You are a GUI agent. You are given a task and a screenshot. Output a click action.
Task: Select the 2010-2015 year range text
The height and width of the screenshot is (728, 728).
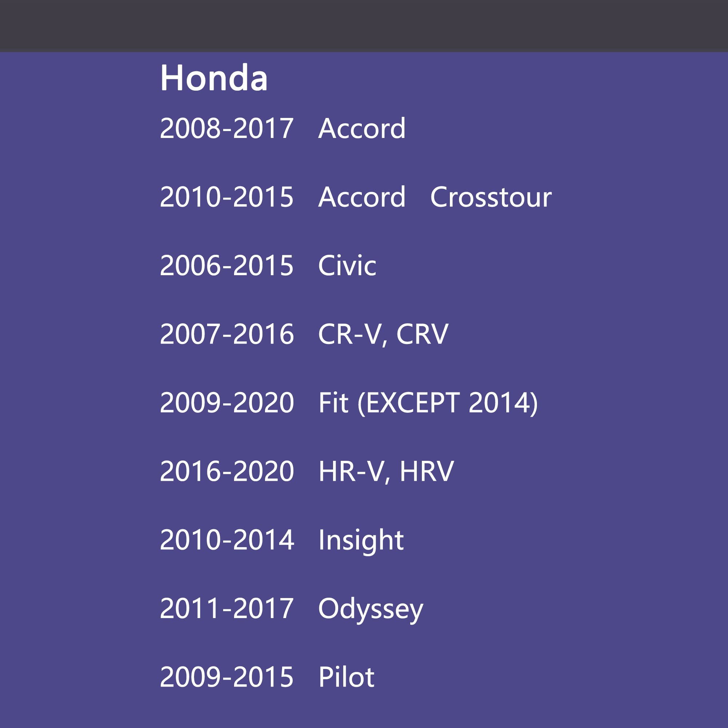(x=226, y=197)
